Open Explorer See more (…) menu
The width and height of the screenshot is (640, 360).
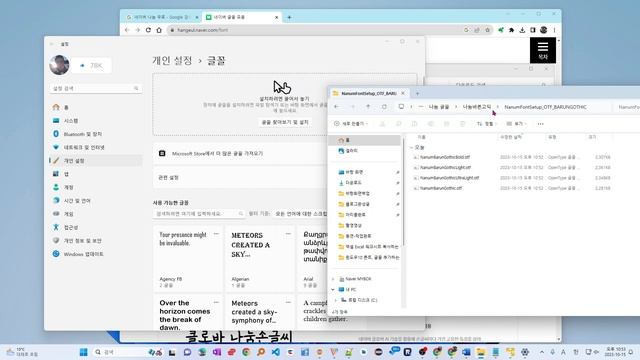(540, 124)
